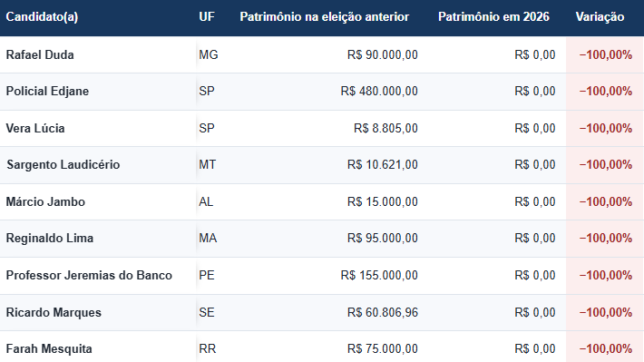This screenshot has height=362, width=644.
Task: Select the Candidato(a) column header
Action: tap(42, 17)
